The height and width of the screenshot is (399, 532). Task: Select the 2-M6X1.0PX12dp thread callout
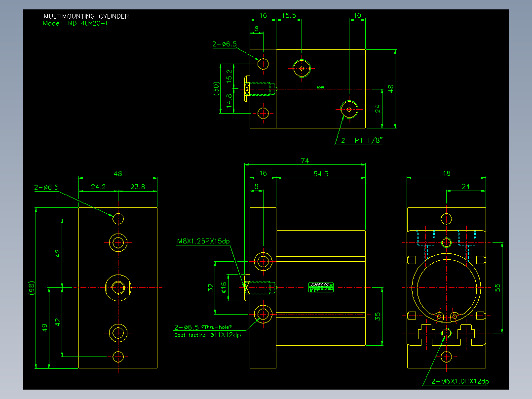[460, 381]
